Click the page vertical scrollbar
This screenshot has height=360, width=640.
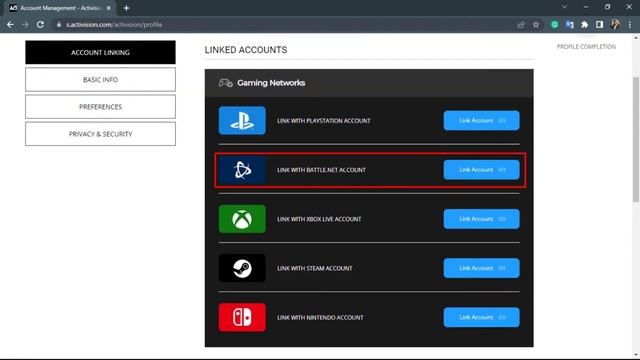click(x=636, y=139)
